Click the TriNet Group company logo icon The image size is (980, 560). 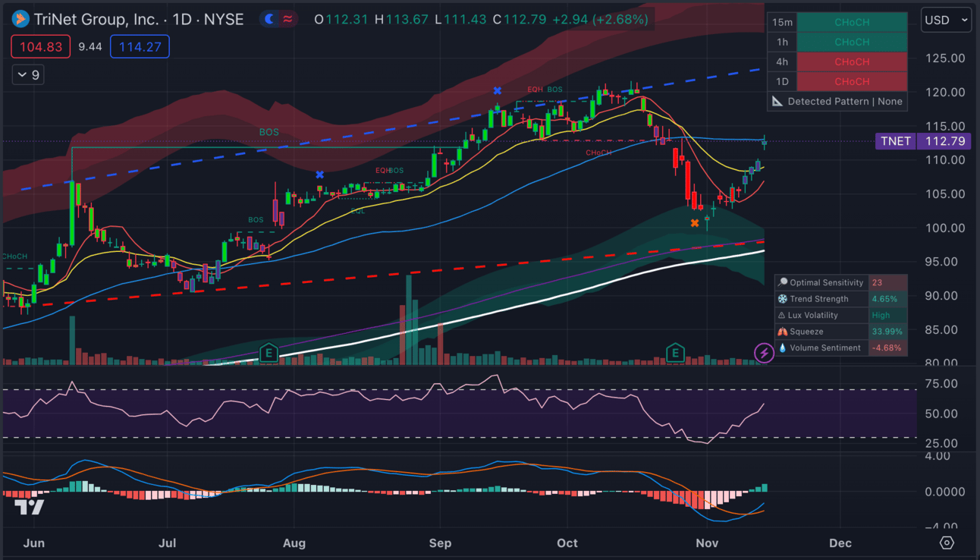20,19
